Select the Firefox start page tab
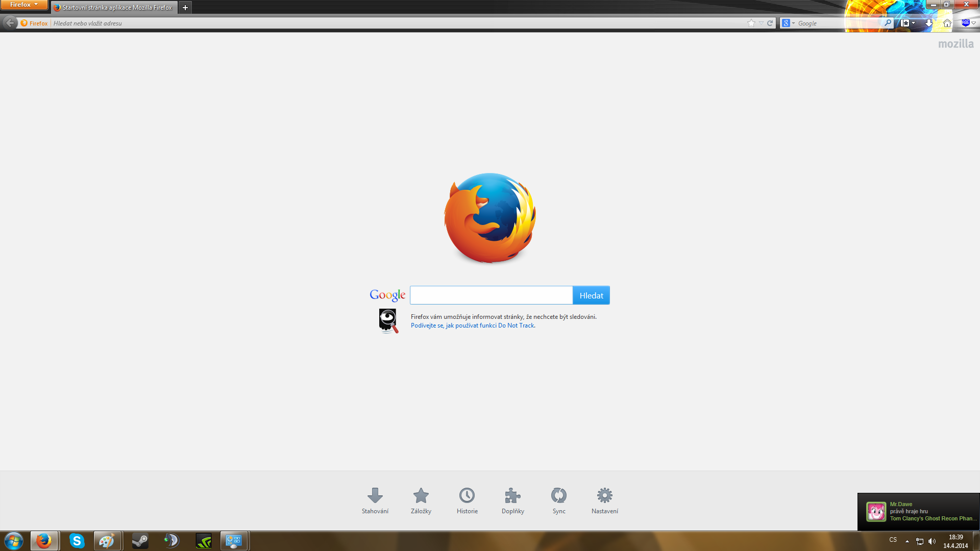This screenshot has width=980, height=551. pos(114,8)
